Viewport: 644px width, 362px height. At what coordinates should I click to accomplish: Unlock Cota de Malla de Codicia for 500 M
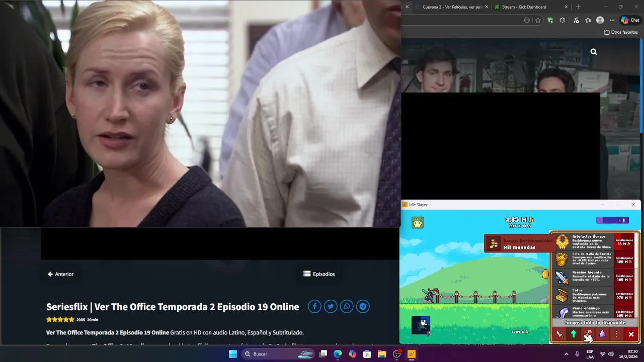(x=624, y=259)
